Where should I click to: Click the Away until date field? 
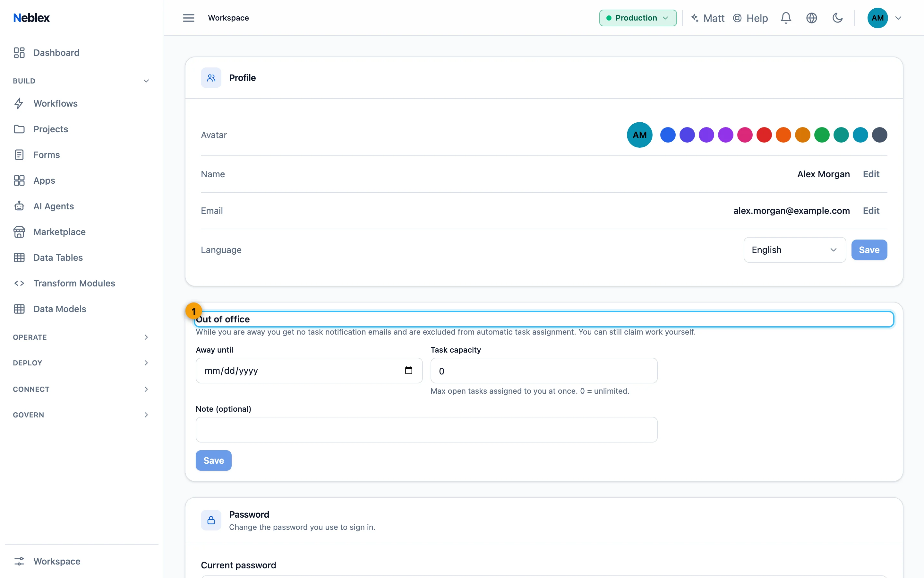(309, 371)
